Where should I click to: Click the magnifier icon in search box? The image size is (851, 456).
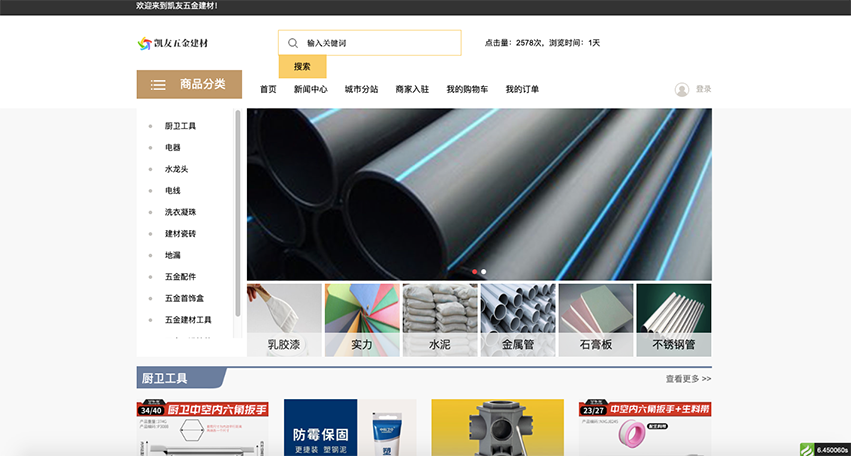293,43
